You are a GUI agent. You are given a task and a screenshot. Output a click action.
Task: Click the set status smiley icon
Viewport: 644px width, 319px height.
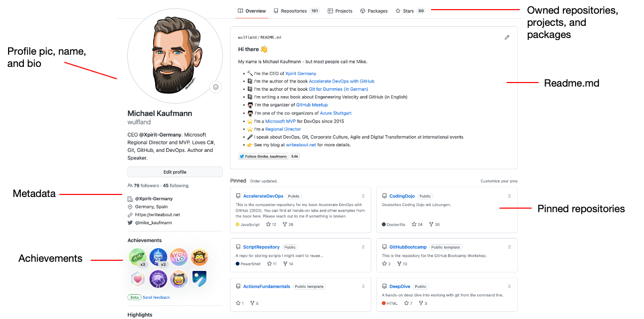click(216, 87)
